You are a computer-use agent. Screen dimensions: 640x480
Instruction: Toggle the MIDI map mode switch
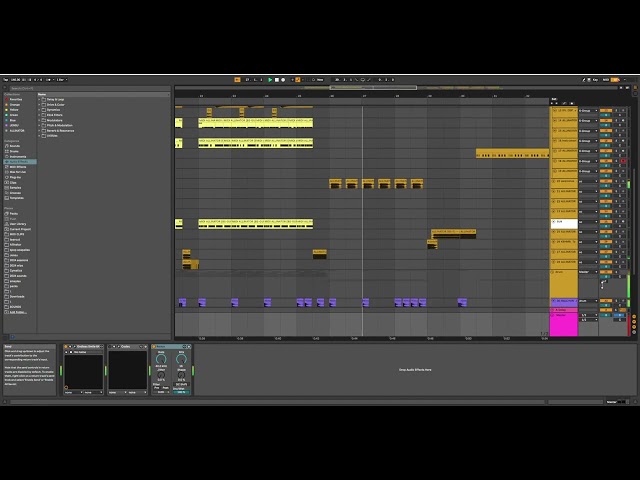click(606, 80)
